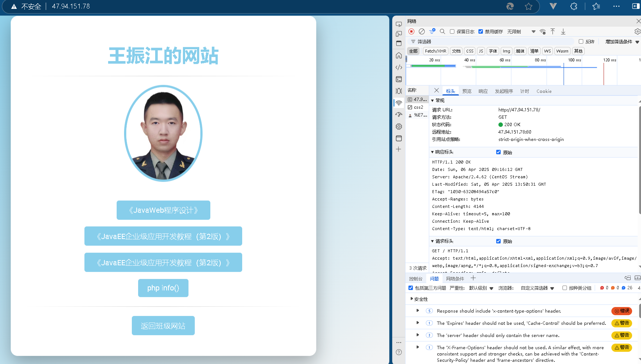Open the network conditions Wi-Fi gear icon
This screenshot has height=364, width=641.
point(542,31)
